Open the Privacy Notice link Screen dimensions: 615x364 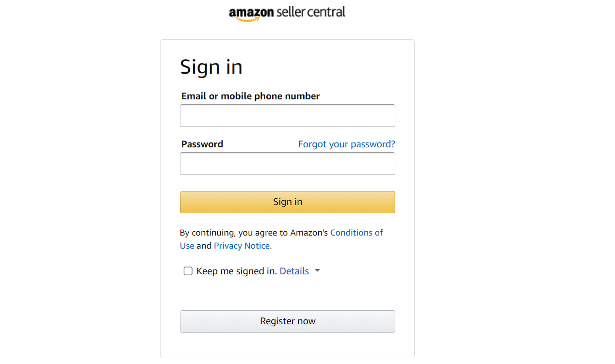[x=242, y=246]
